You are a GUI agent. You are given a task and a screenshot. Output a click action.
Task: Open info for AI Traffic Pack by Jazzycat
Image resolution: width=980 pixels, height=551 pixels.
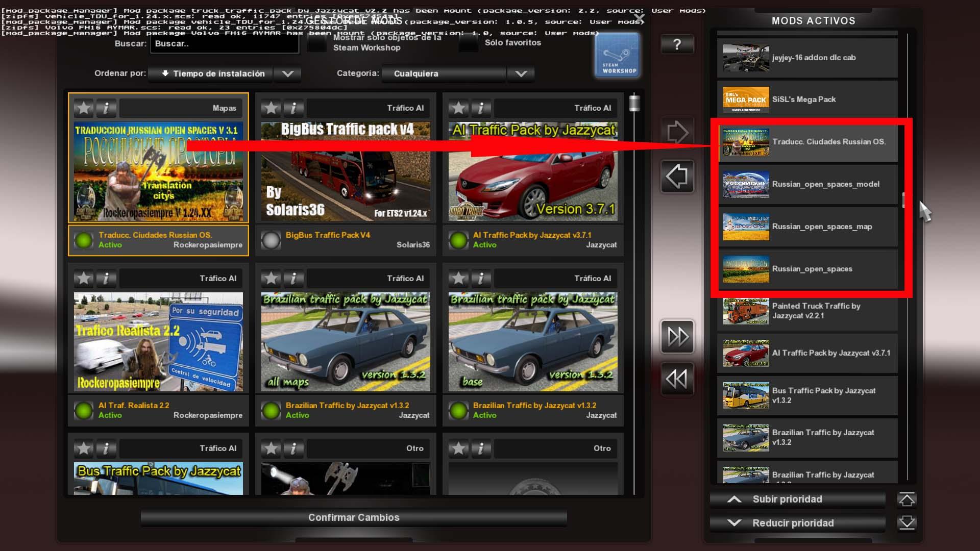click(x=480, y=108)
